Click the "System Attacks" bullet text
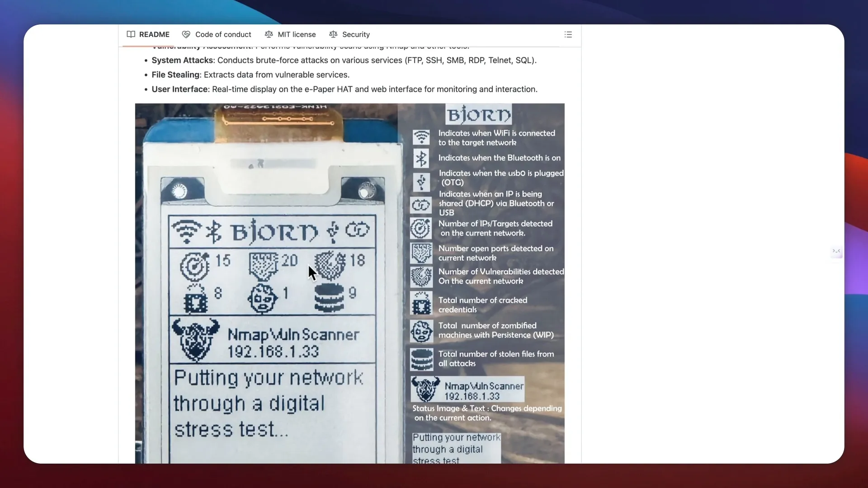868x488 pixels. click(x=344, y=60)
